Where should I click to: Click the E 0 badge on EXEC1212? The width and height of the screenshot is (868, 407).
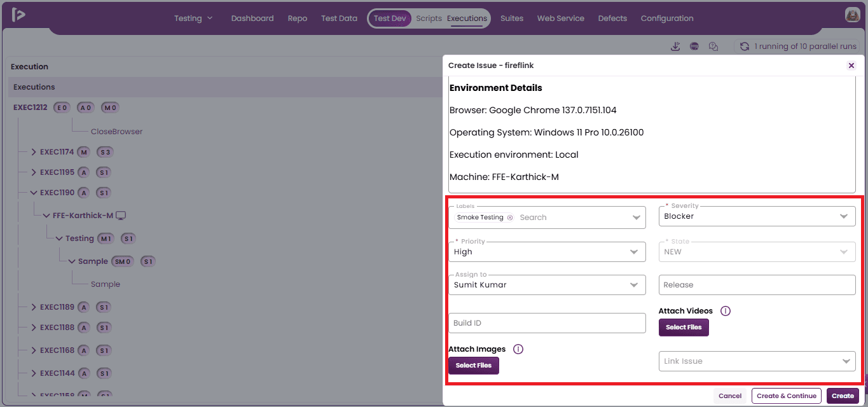[62, 107]
